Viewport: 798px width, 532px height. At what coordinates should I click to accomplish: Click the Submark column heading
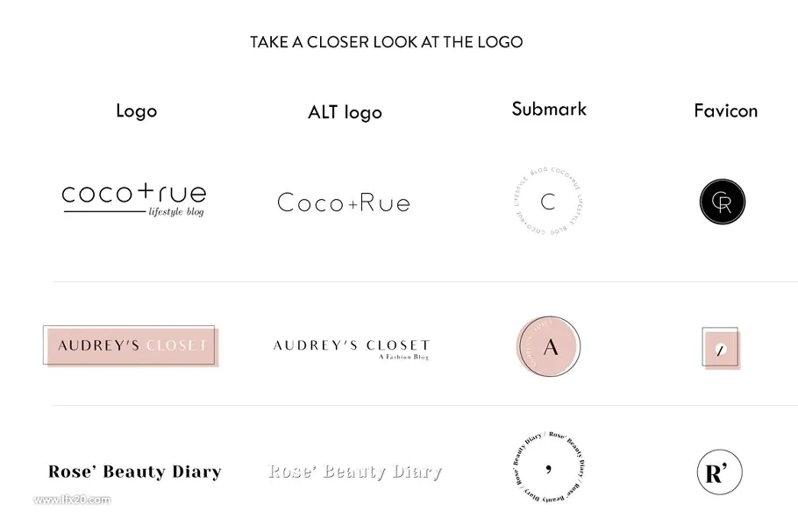tap(549, 109)
